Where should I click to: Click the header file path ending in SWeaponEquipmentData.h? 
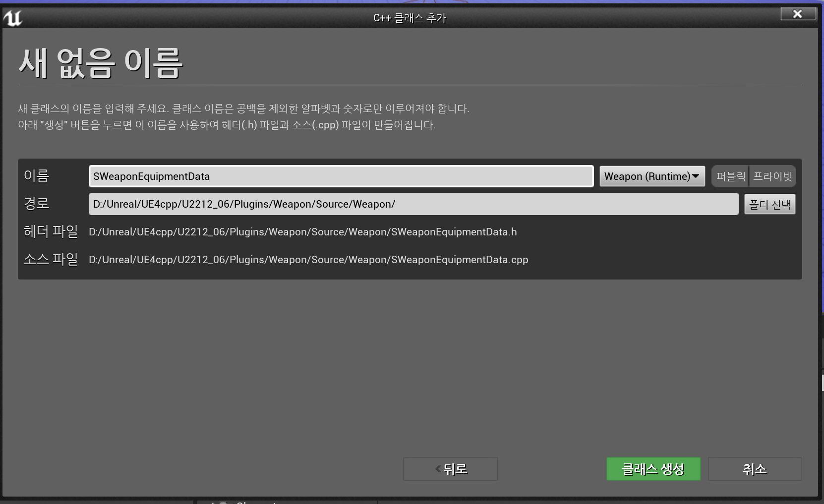[x=303, y=232]
